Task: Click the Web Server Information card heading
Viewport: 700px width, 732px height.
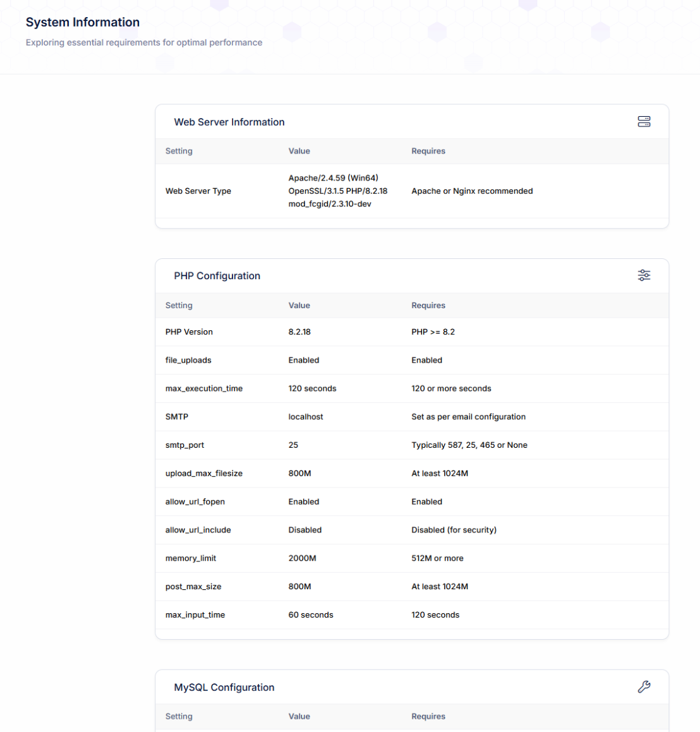Action: pos(229,122)
